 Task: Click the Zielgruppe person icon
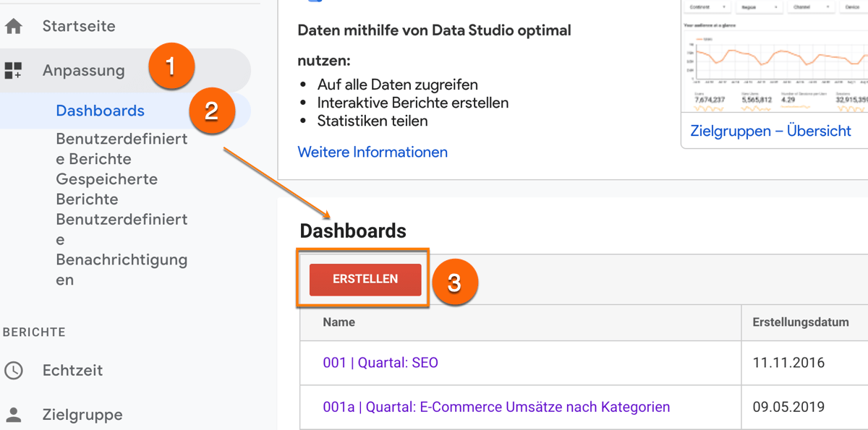(15, 414)
